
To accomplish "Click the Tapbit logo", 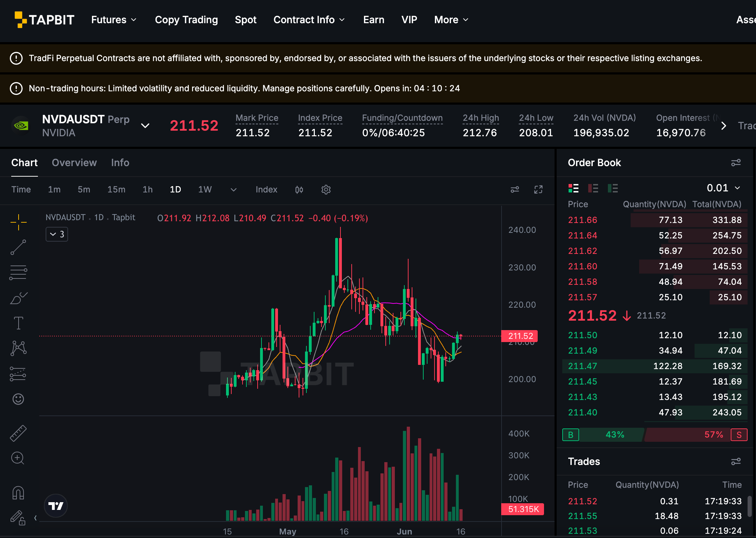I will 45,20.
